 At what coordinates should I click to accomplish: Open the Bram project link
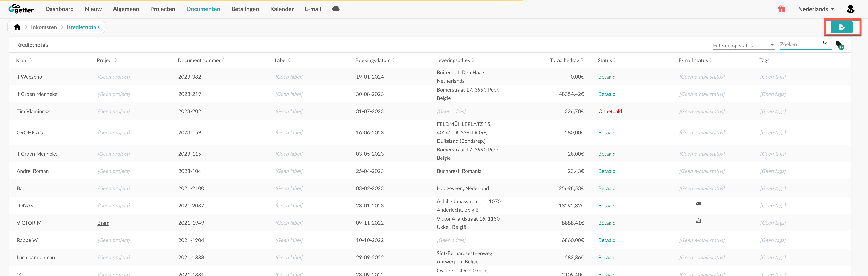[103, 223]
